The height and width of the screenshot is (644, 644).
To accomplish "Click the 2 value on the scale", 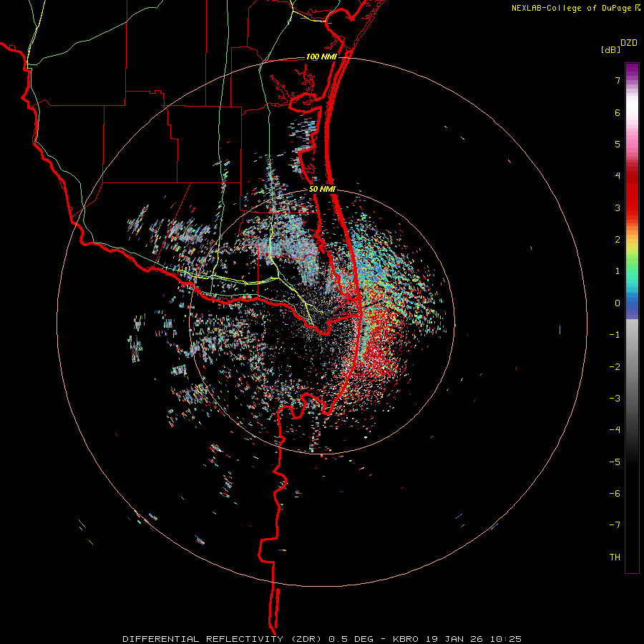I will (x=618, y=240).
